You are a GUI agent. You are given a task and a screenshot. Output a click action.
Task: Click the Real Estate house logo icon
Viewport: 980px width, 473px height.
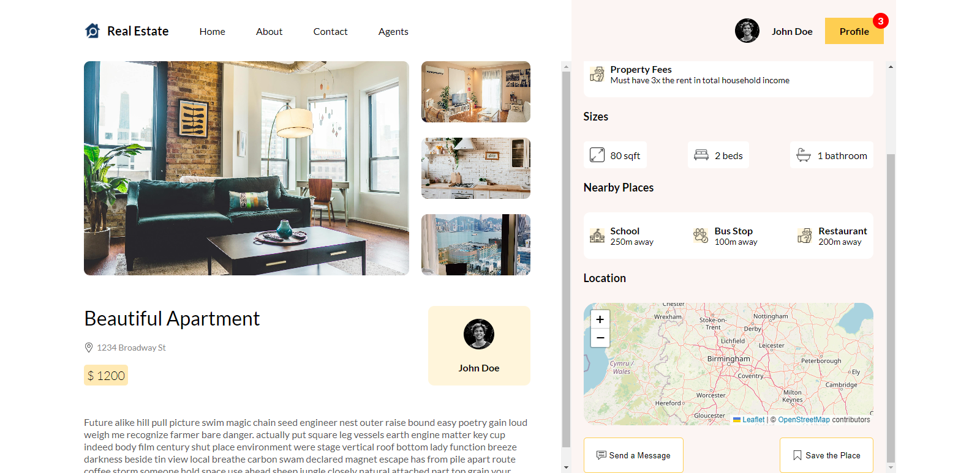92,31
